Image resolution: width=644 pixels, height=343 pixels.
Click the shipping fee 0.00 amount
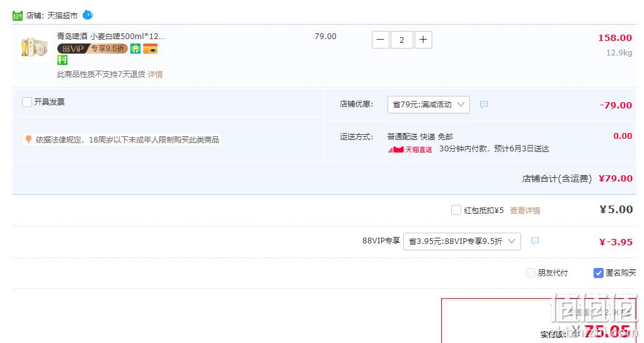(623, 136)
